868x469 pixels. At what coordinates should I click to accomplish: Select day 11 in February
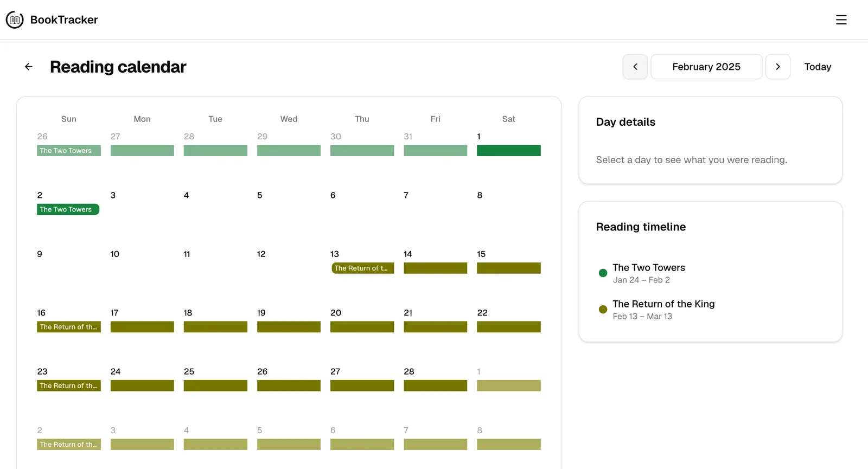point(187,254)
